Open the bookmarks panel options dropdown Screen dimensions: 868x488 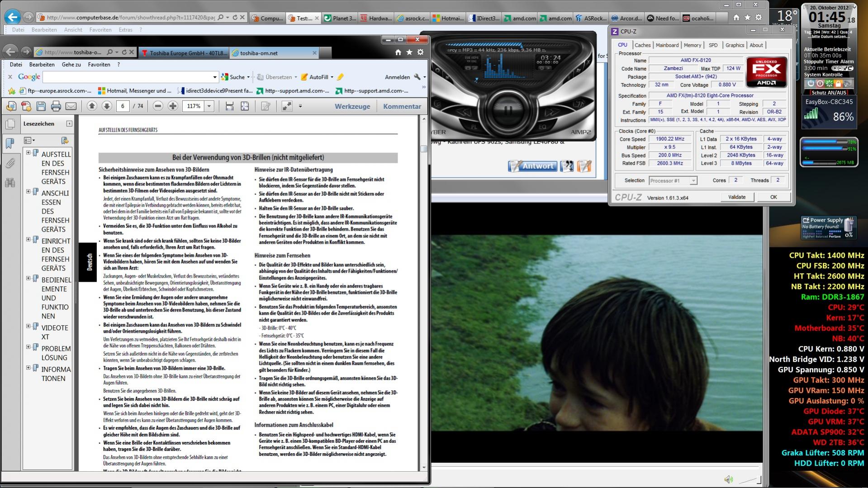(x=30, y=141)
